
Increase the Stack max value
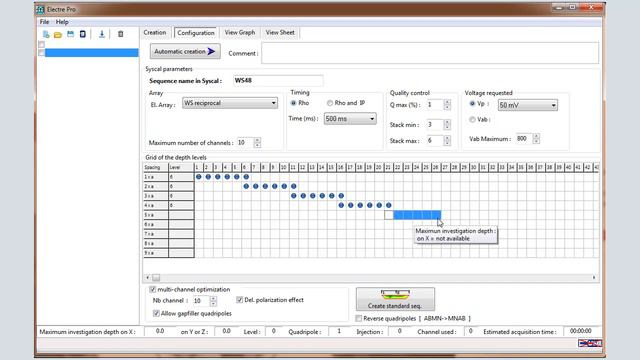[x=447, y=138]
